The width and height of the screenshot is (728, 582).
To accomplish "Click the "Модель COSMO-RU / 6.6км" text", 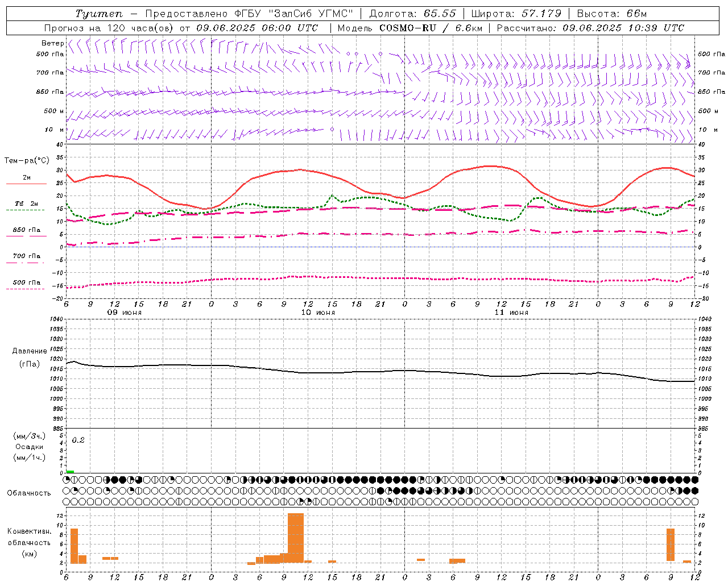I will pos(410,28).
